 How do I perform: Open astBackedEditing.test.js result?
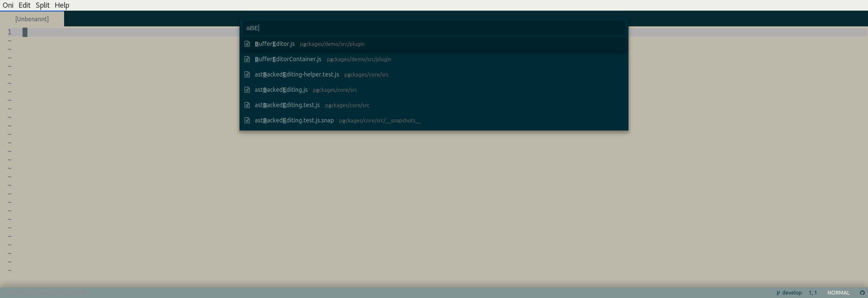434,105
